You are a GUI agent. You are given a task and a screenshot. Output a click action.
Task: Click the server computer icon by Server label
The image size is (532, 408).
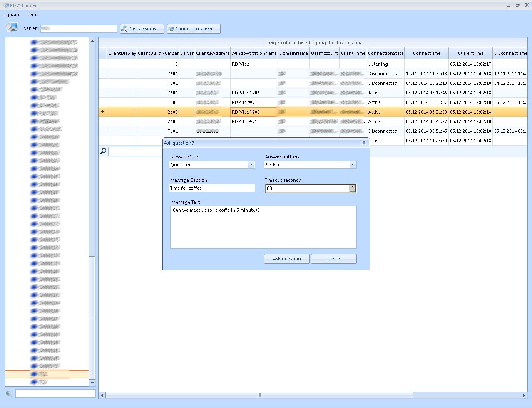[12, 28]
